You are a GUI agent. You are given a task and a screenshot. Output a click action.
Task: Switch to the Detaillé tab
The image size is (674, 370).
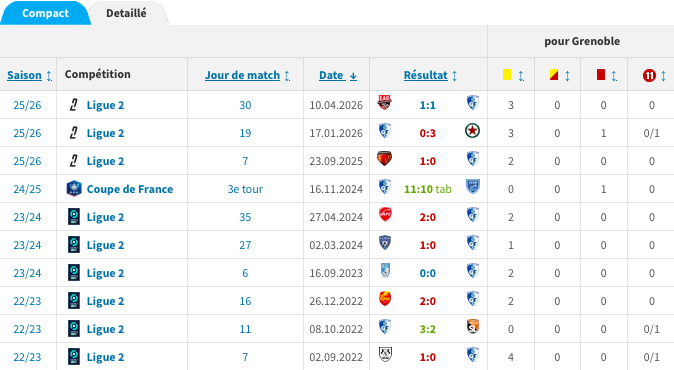point(126,13)
